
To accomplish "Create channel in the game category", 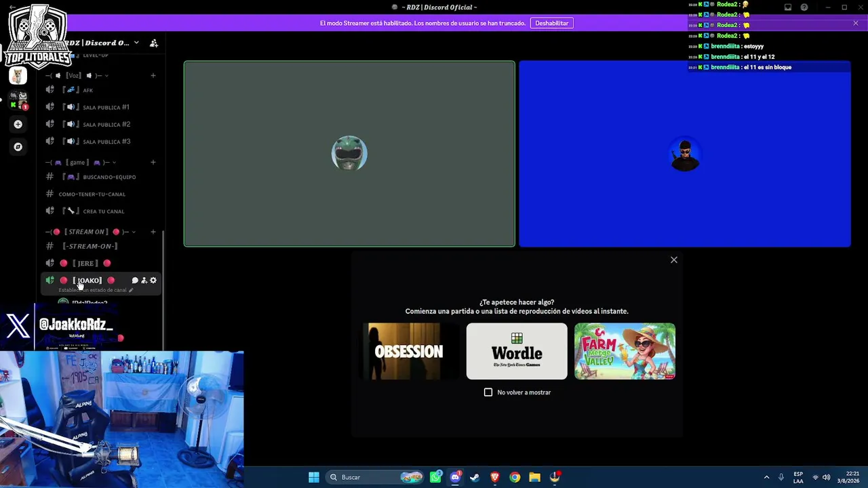I will coord(153,162).
